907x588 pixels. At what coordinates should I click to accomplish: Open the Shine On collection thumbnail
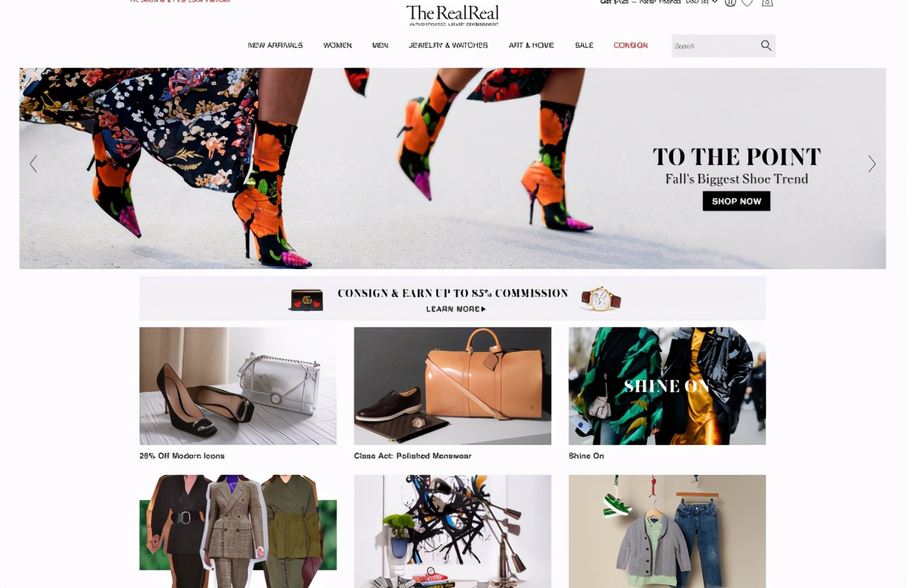(667, 386)
